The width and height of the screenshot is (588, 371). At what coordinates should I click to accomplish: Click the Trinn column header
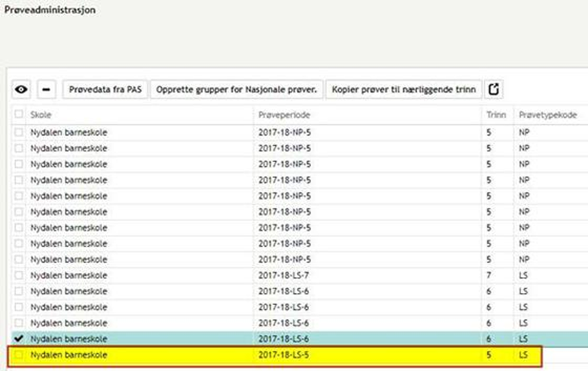click(x=496, y=115)
